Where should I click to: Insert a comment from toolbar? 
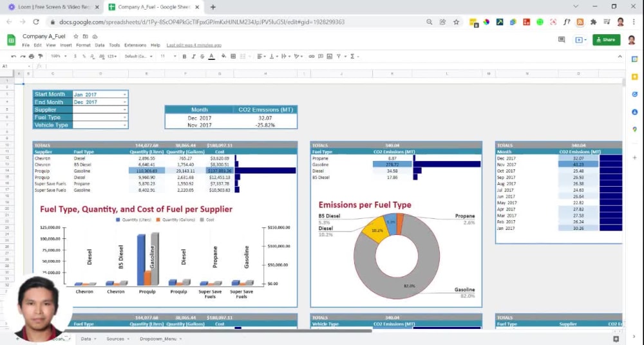point(321,56)
